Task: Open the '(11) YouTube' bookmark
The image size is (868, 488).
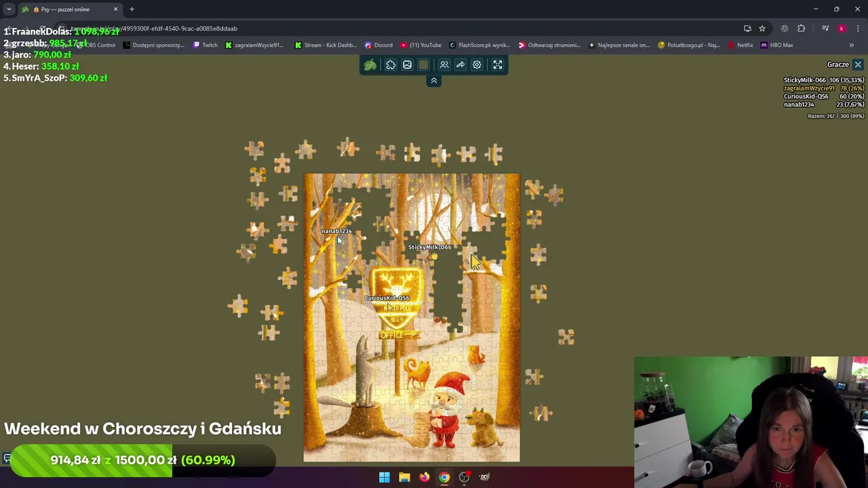Action: pyautogui.click(x=420, y=45)
